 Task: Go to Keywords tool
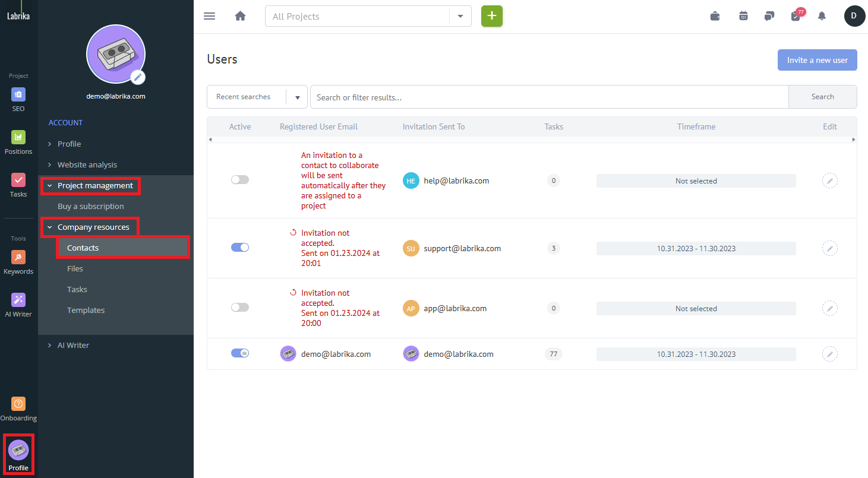18,261
